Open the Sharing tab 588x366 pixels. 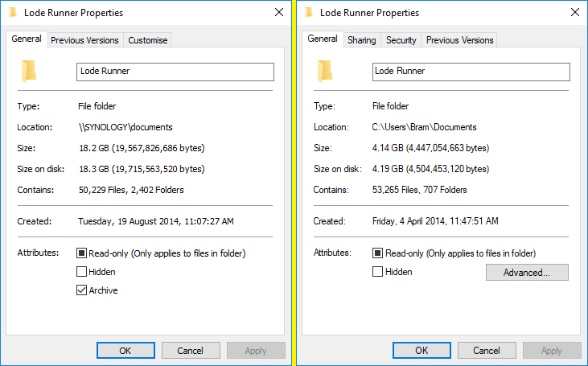361,40
